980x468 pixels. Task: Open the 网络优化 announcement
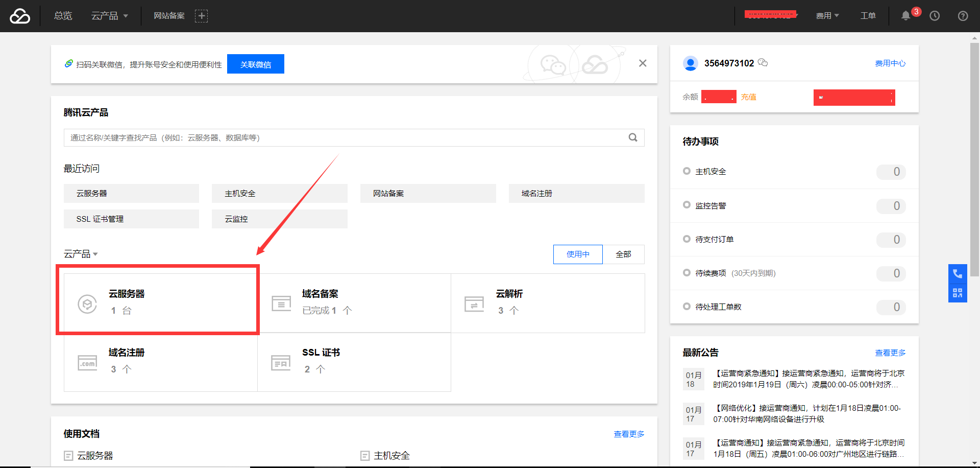[x=807, y=414]
